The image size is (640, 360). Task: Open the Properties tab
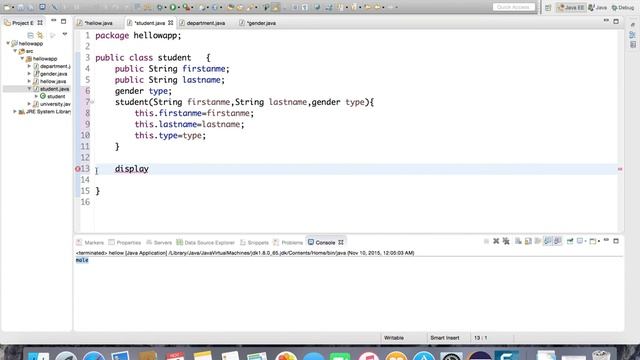coord(124,242)
